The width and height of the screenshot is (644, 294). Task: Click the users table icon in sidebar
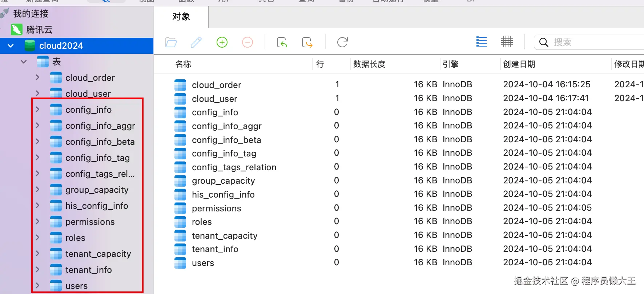click(x=56, y=286)
